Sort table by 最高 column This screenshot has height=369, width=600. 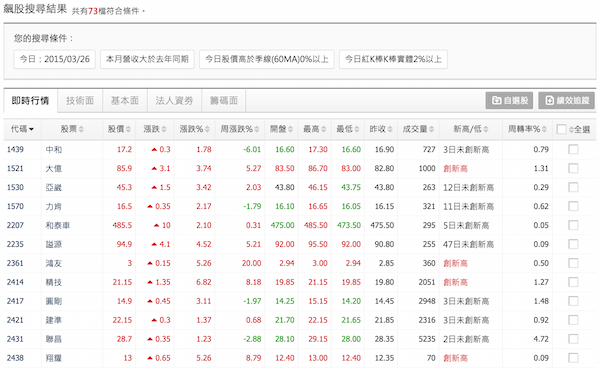314,129
